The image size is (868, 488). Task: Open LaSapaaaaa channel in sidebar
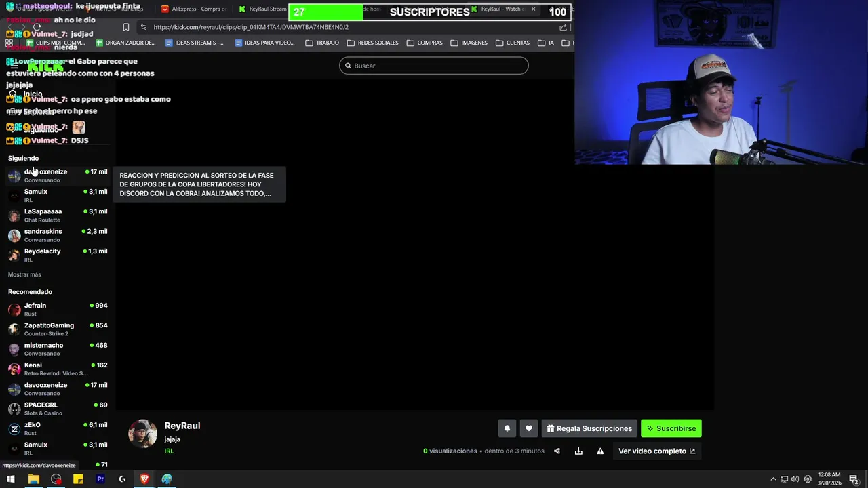58,215
